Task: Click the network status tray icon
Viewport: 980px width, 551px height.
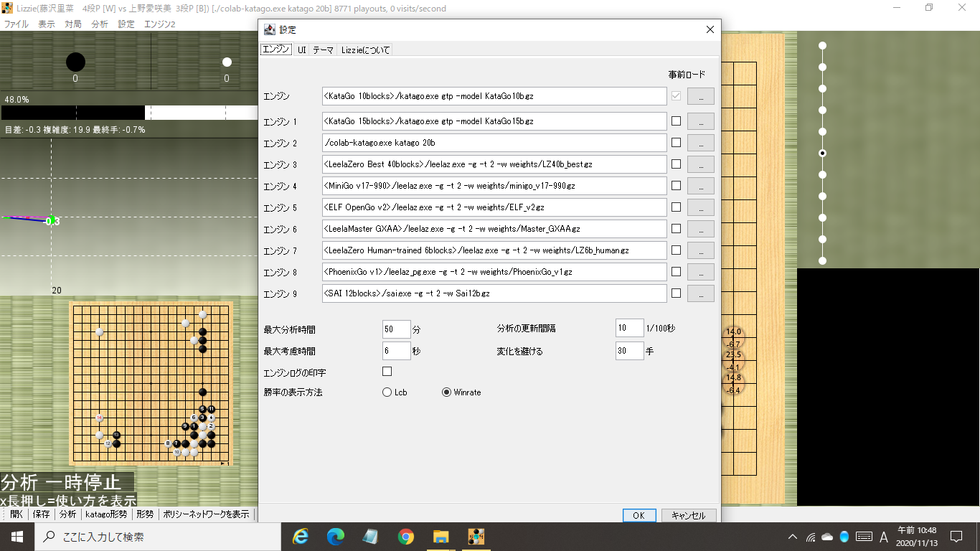Action: pyautogui.click(x=811, y=536)
